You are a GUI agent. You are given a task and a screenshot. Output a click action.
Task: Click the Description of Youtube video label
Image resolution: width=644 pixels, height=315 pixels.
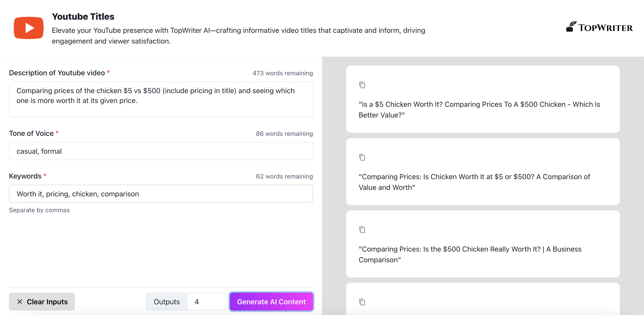pos(57,73)
